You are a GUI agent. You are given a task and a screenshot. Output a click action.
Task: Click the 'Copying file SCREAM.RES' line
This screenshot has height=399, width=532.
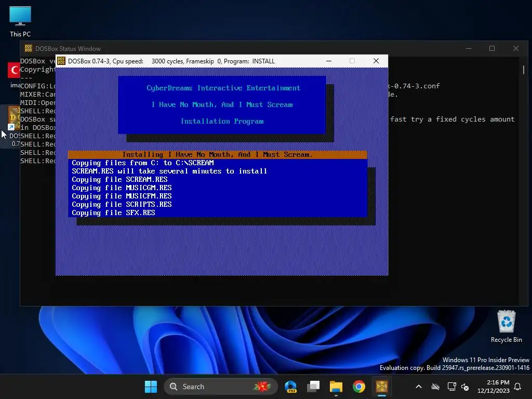pos(119,179)
